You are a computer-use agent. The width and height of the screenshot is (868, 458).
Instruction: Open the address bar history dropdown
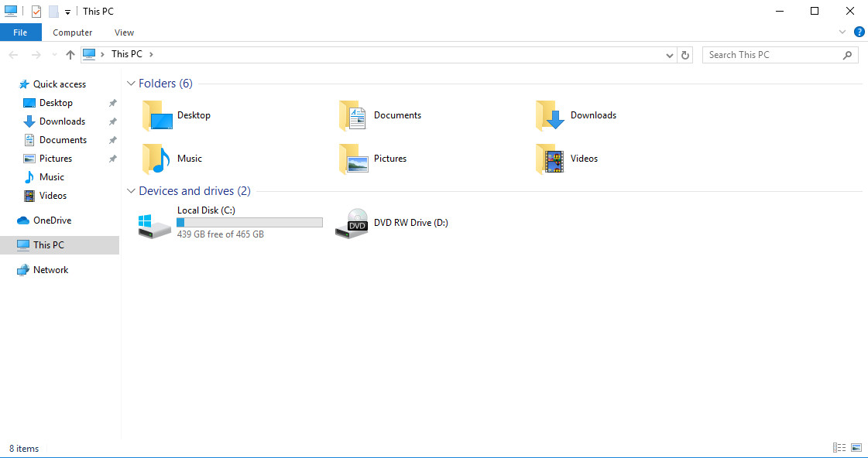669,55
